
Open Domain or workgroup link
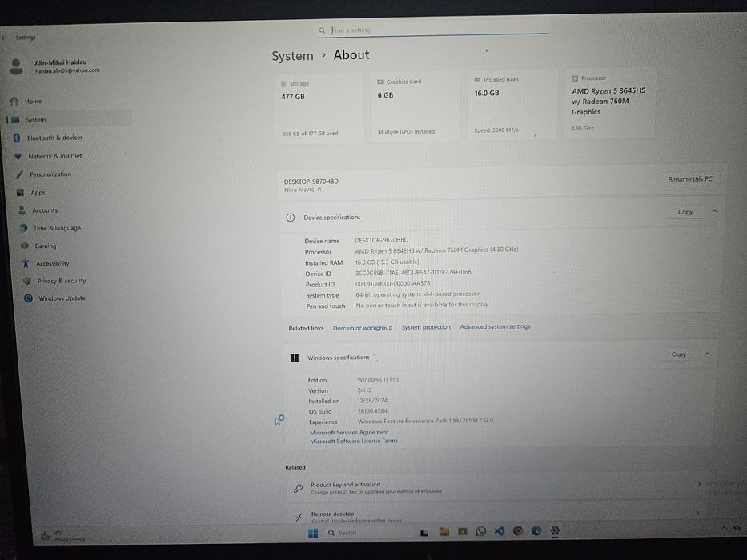pos(363,328)
